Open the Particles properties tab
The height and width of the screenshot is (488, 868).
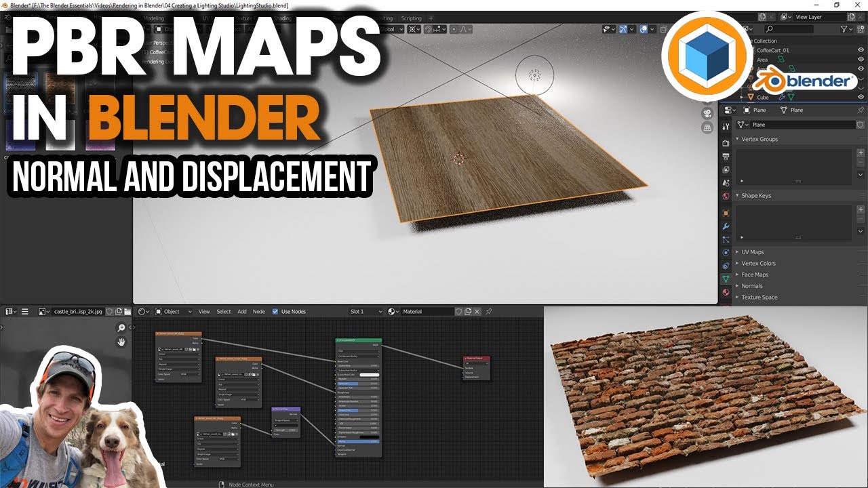[x=726, y=239]
